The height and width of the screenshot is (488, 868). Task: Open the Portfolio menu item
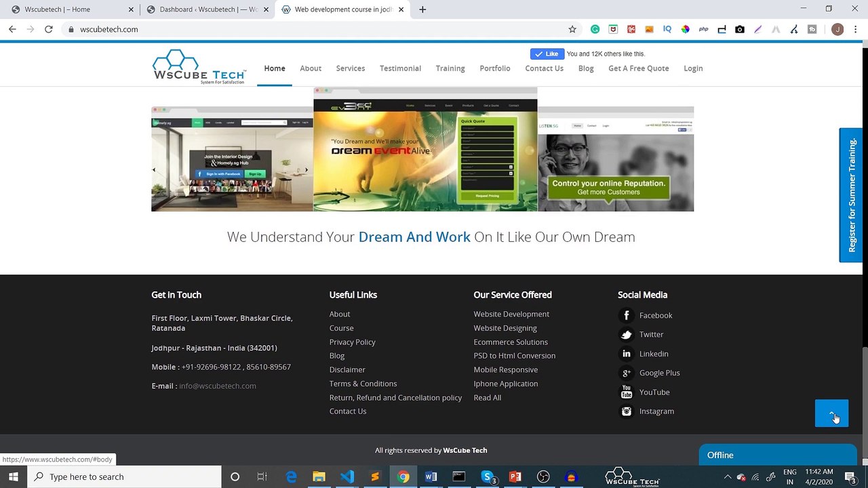[x=495, y=68]
